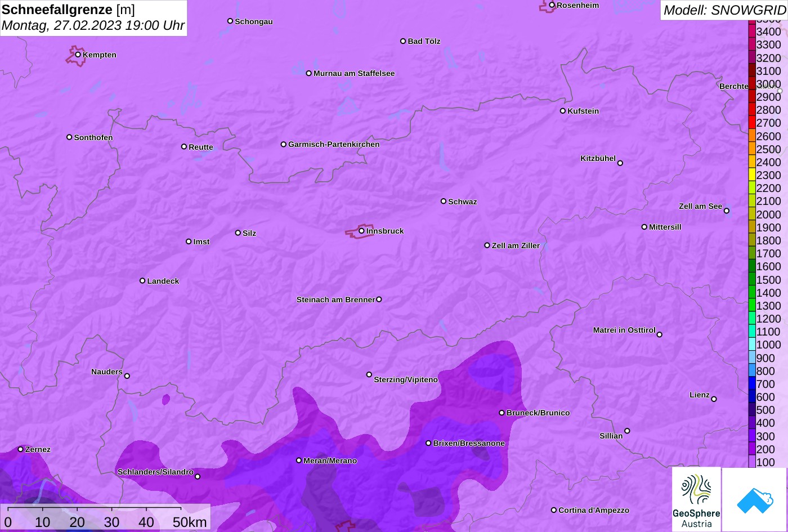Click the Schneefallgrenze [m] title
788x532 pixels.
[69, 10]
